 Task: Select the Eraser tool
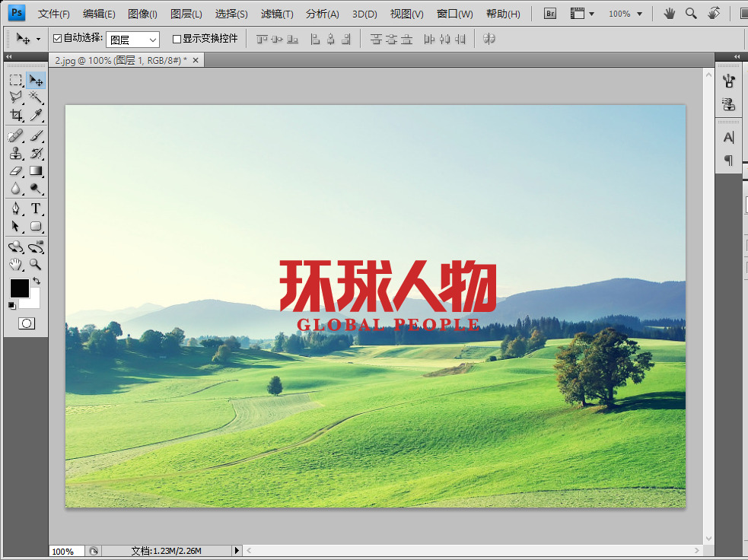[16, 170]
